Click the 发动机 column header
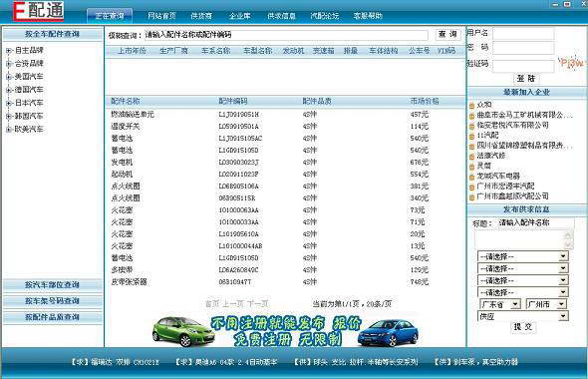 click(x=293, y=51)
